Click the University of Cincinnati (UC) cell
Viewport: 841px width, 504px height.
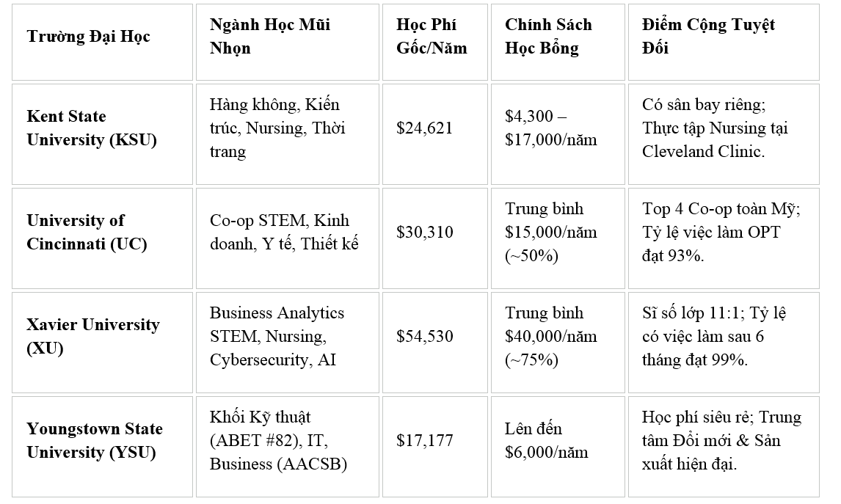tap(102, 238)
